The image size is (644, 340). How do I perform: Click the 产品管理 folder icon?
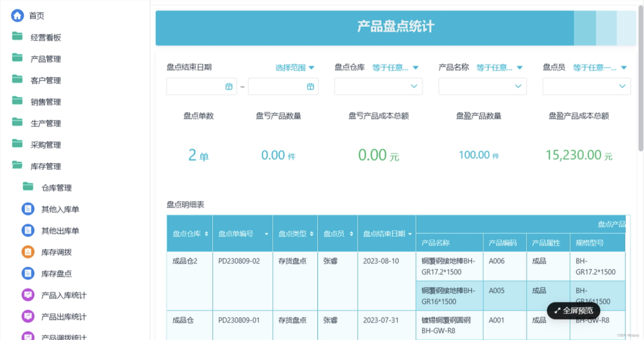pyautogui.click(x=17, y=58)
